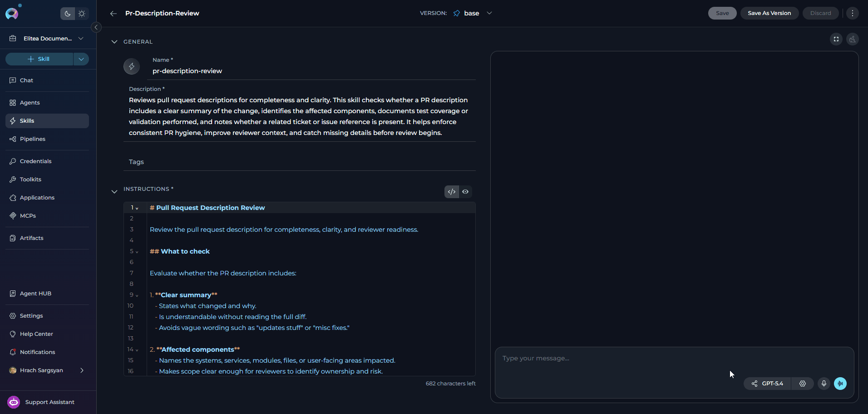Open MCPs in the sidebar

point(47,216)
